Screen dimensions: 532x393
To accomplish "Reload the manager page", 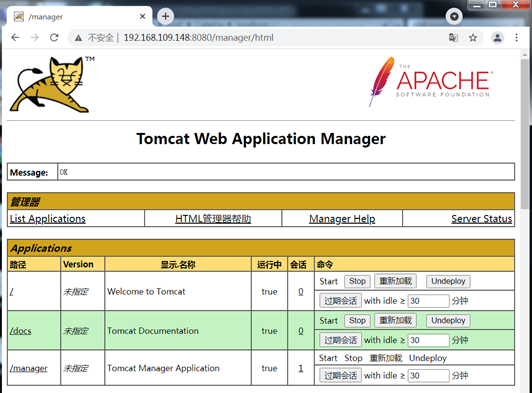I will 54,37.
